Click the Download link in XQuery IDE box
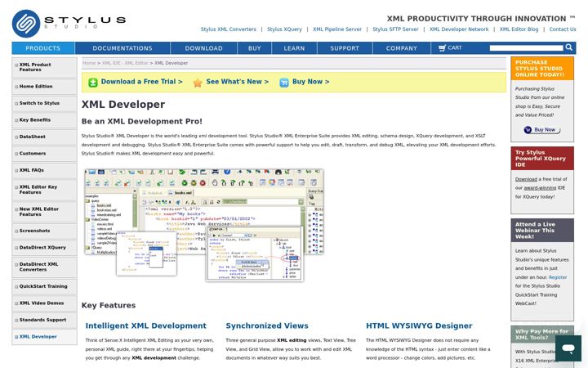Image resolution: width=588 pixels, height=368 pixels. click(526, 179)
